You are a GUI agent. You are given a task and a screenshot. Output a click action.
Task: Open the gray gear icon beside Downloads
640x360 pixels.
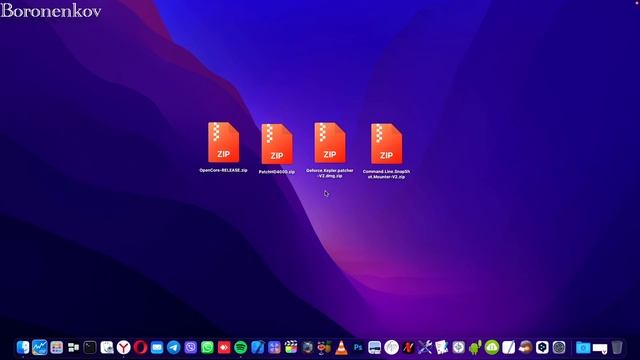coord(559,347)
